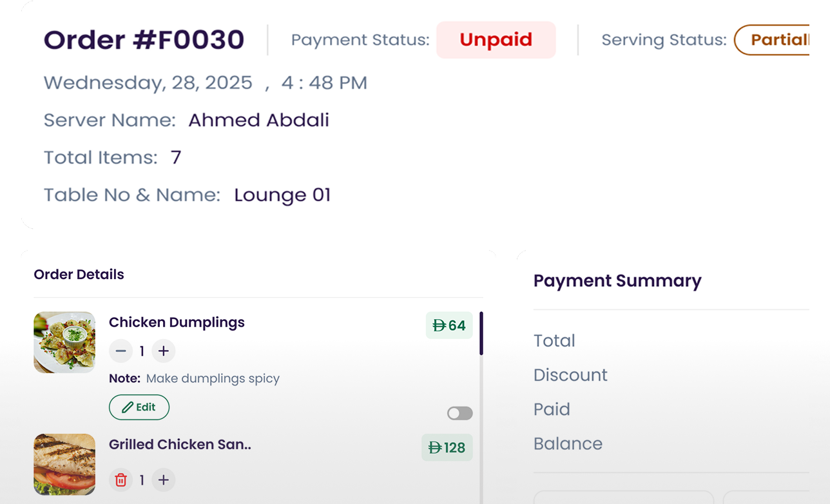Increase Chicken Dumplings quantity with the plus icon
Viewport: 830px width, 504px height.
(x=163, y=351)
